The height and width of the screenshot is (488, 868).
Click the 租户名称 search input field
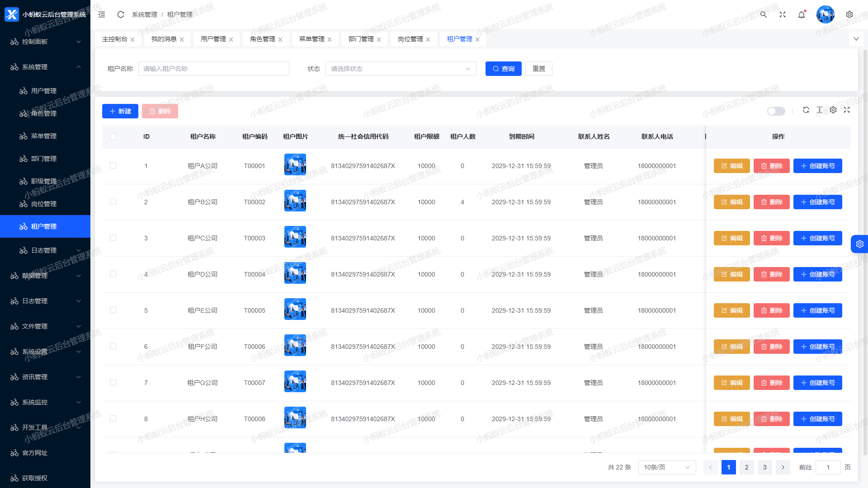[x=213, y=69]
